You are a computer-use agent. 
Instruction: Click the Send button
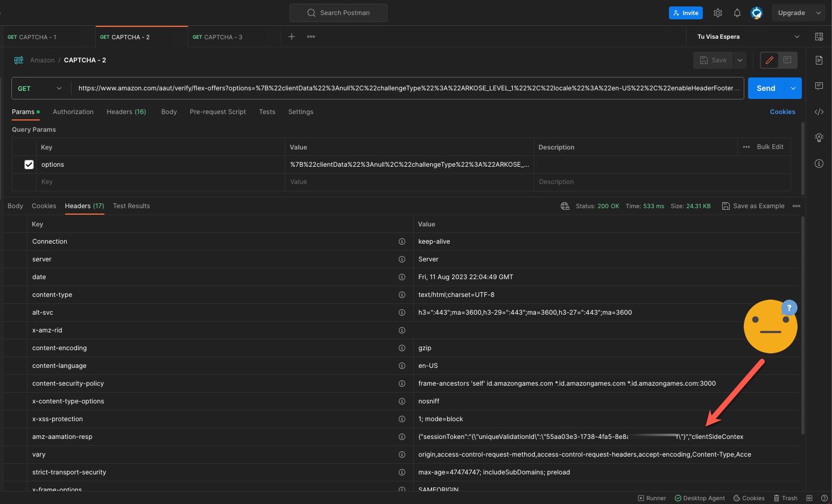[x=765, y=88]
